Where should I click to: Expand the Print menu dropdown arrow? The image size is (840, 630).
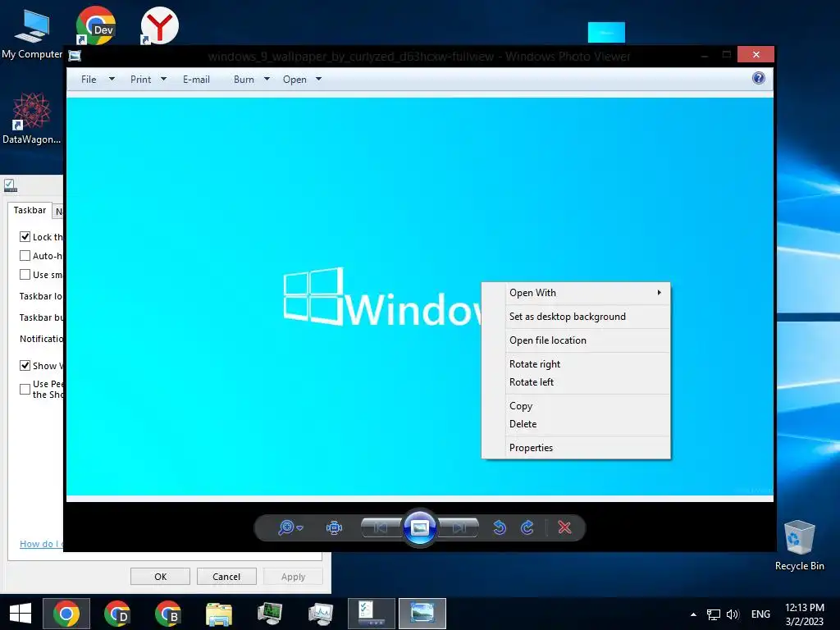pyautogui.click(x=163, y=80)
